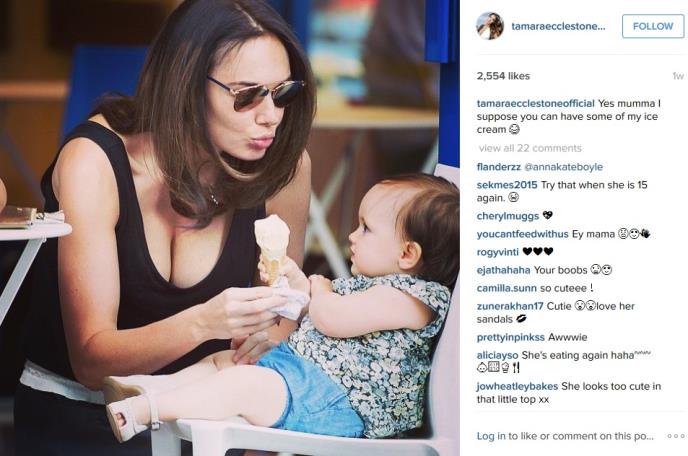Open aliciayso profile link

(x=498, y=355)
